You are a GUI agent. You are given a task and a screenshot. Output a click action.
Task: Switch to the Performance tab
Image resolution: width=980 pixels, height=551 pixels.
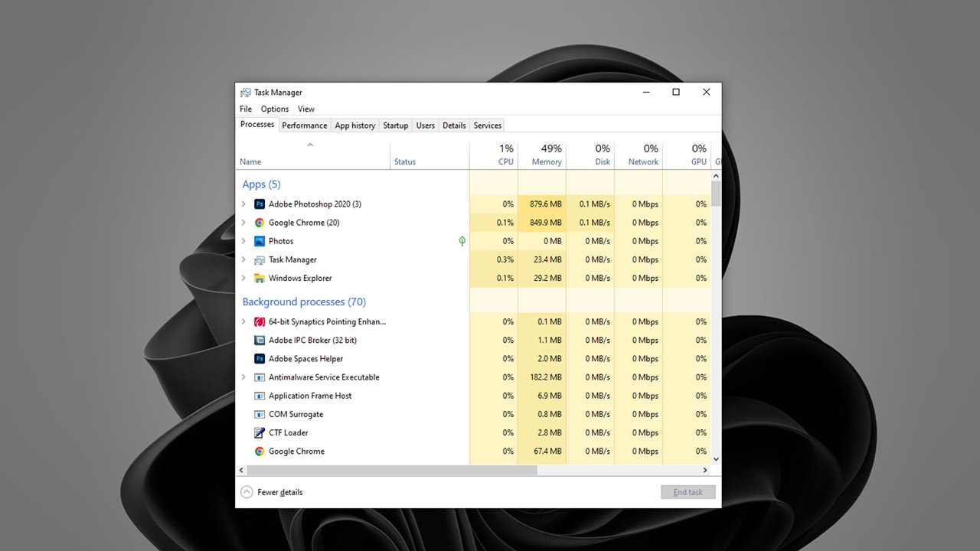[x=305, y=126]
